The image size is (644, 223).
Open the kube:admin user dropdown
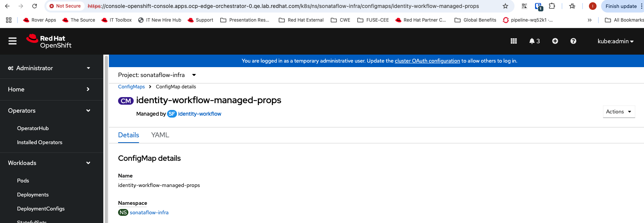615,41
